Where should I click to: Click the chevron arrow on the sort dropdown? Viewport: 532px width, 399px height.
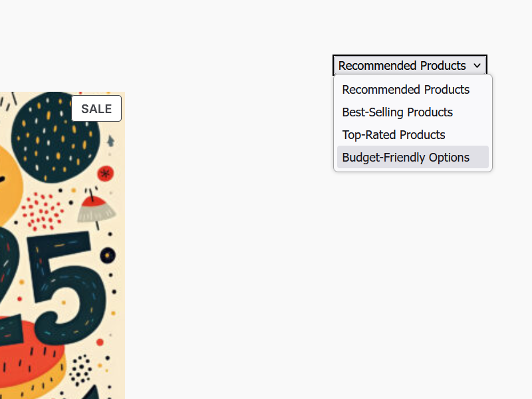[477, 65]
